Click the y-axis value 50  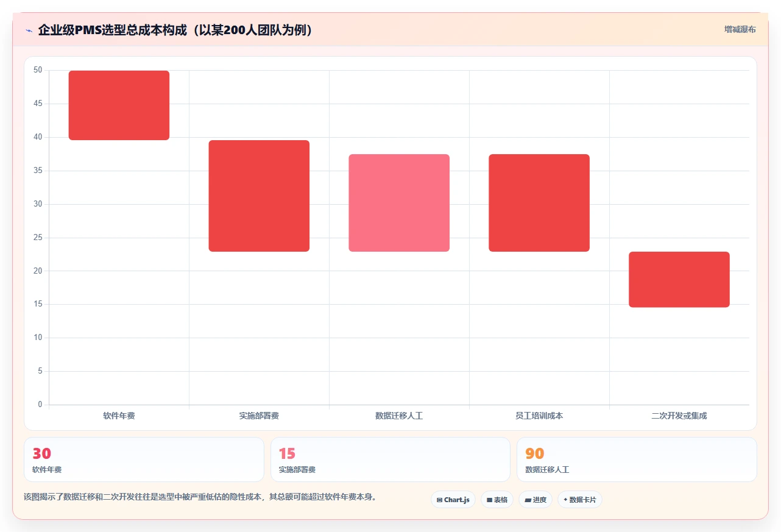pos(38,70)
